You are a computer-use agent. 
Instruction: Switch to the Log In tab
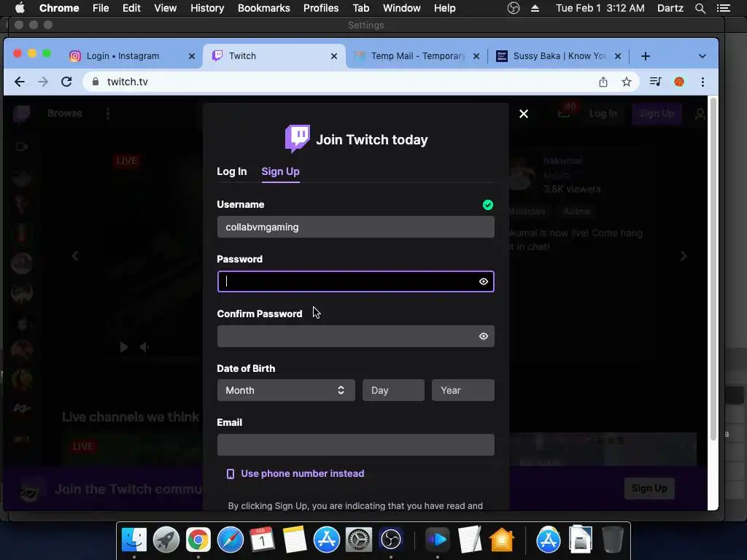231,171
